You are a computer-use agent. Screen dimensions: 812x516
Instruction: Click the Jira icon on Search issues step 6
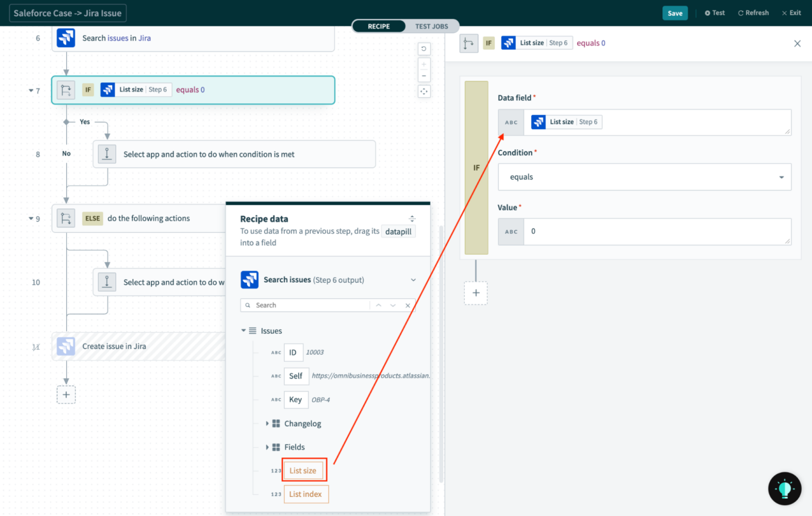(66, 38)
